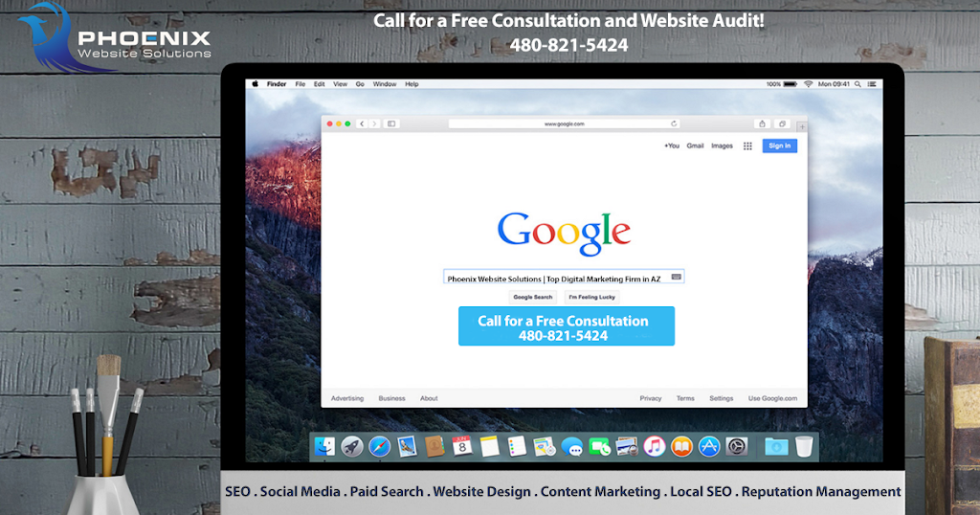Open Finder from the dock
Viewport: 980px width, 515px height.
point(324,446)
